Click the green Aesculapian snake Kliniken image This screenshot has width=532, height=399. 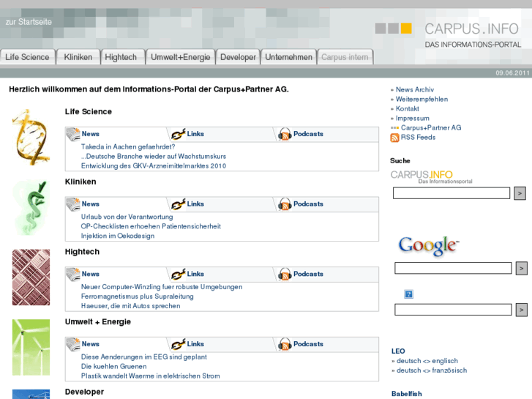[x=31, y=207]
